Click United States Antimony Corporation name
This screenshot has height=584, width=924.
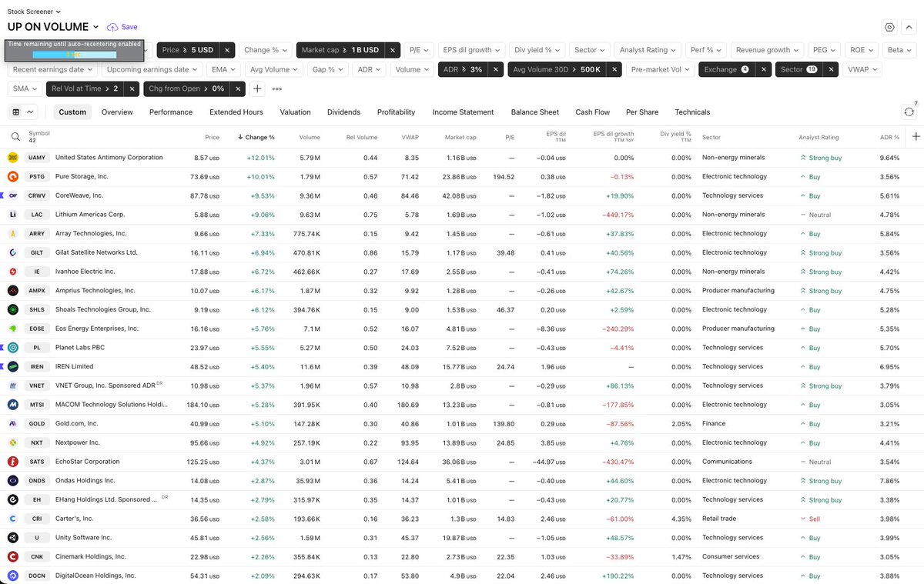pyautogui.click(x=109, y=158)
